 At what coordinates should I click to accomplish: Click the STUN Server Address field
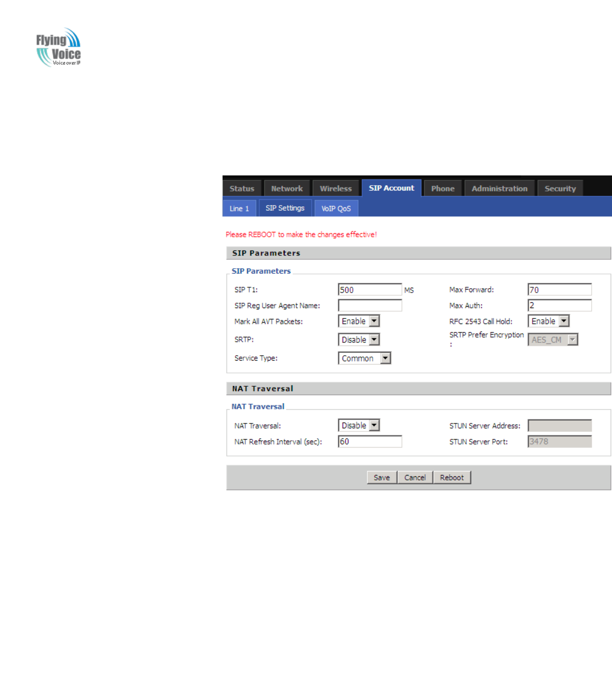point(559,426)
